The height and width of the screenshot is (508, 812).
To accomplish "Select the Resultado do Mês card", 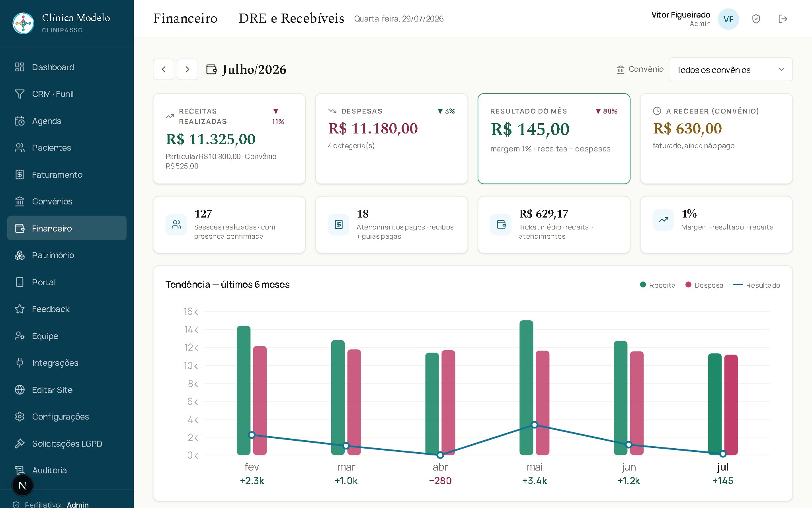I will [554, 139].
